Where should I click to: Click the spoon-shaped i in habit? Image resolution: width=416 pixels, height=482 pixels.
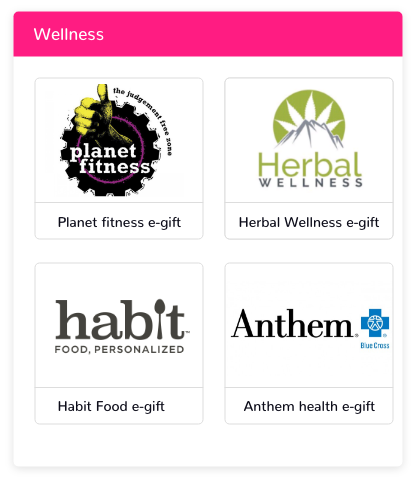click(160, 317)
